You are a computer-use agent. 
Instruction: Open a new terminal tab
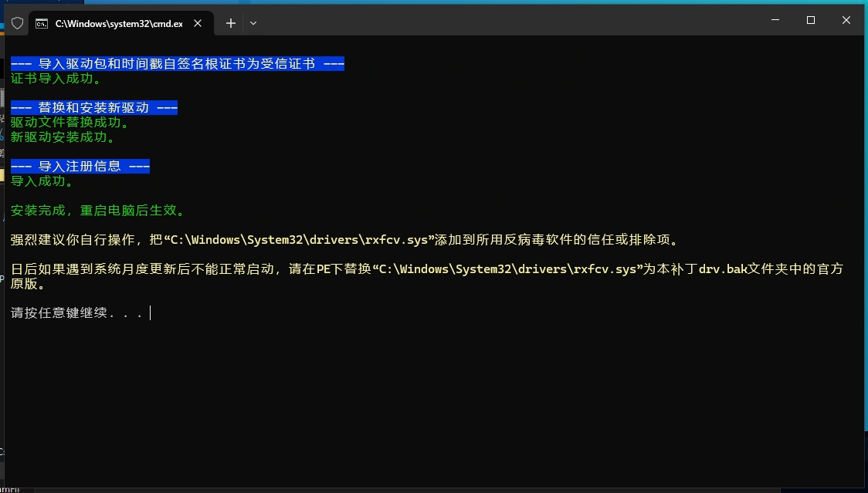[230, 23]
